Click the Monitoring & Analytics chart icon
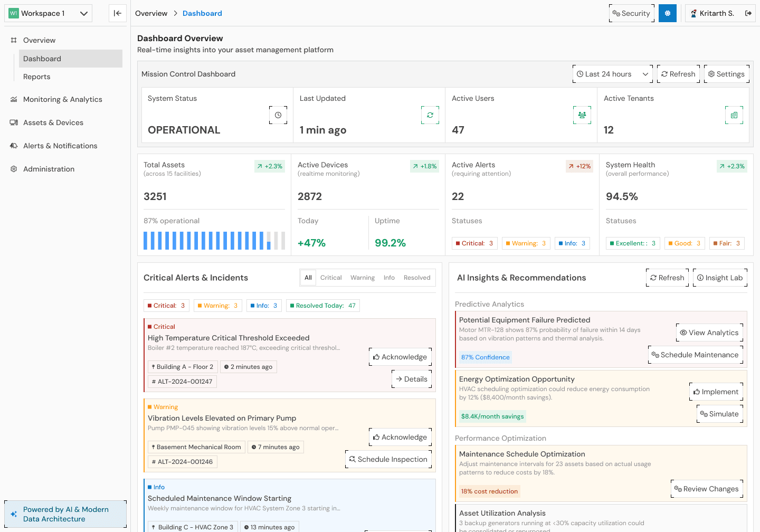Viewport: 760px width, 532px height. (x=14, y=99)
